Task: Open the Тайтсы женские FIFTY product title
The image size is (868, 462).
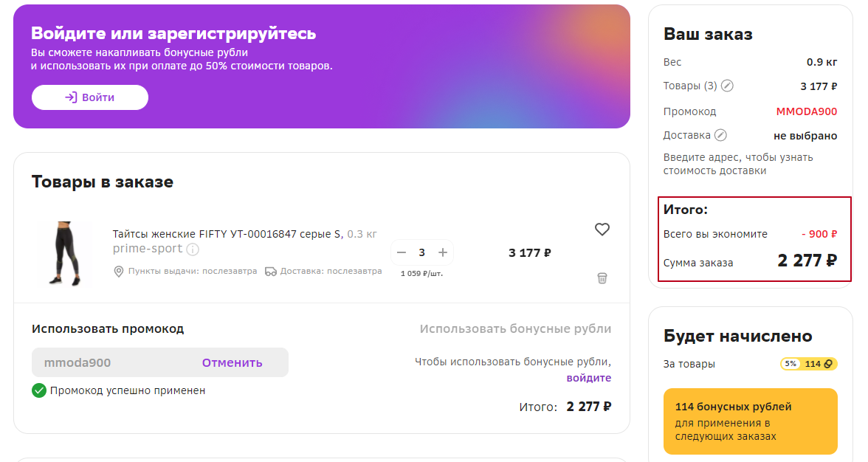Action: pos(227,234)
